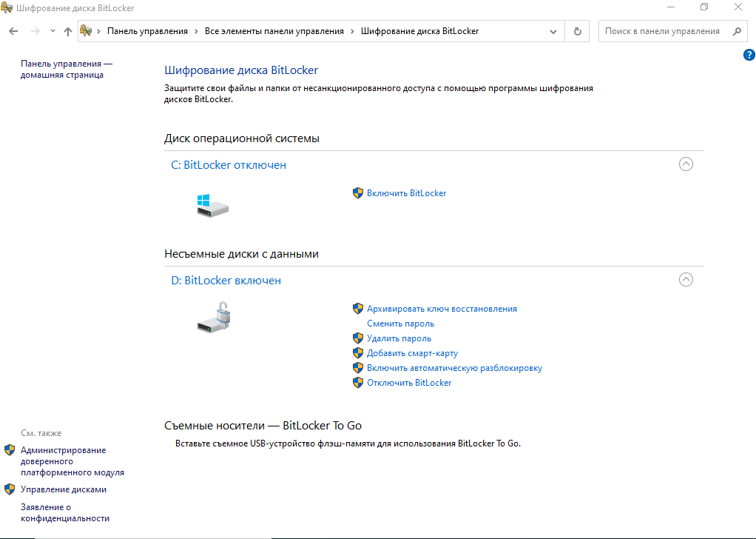The image size is (756, 539).
Task: Collapse the D: drive BitLocker section
Action: 686,280
